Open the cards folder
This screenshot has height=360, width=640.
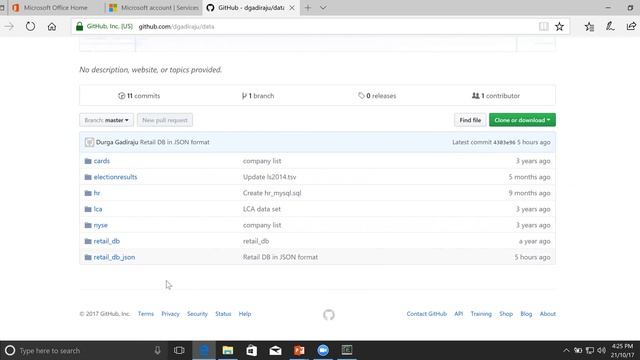[x=102, y=161]
